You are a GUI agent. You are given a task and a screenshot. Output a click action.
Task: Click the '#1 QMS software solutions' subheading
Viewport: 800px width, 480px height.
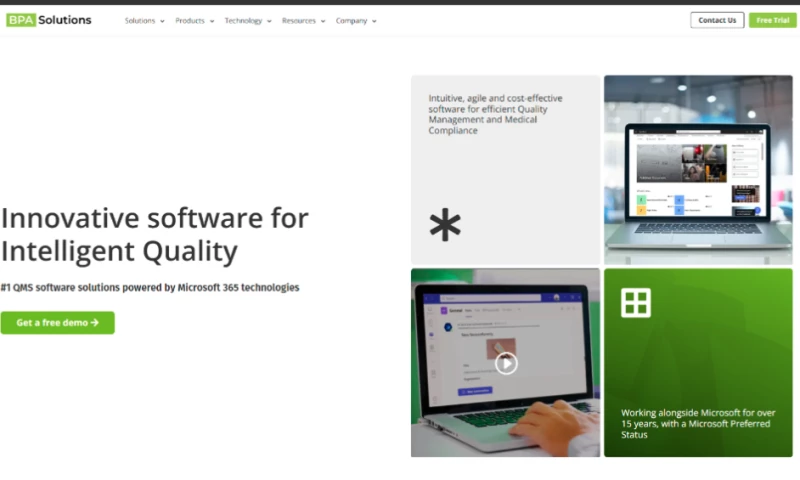150,288
